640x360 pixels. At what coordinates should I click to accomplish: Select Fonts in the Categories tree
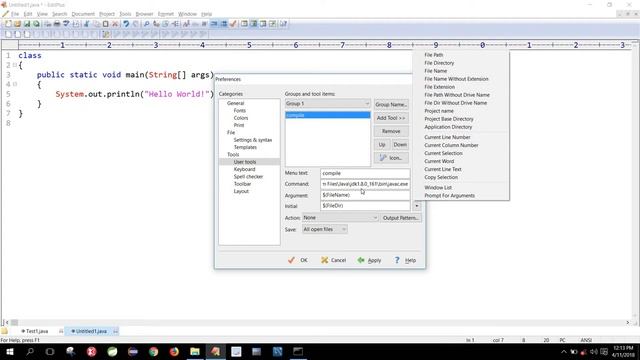coord(240,111)
